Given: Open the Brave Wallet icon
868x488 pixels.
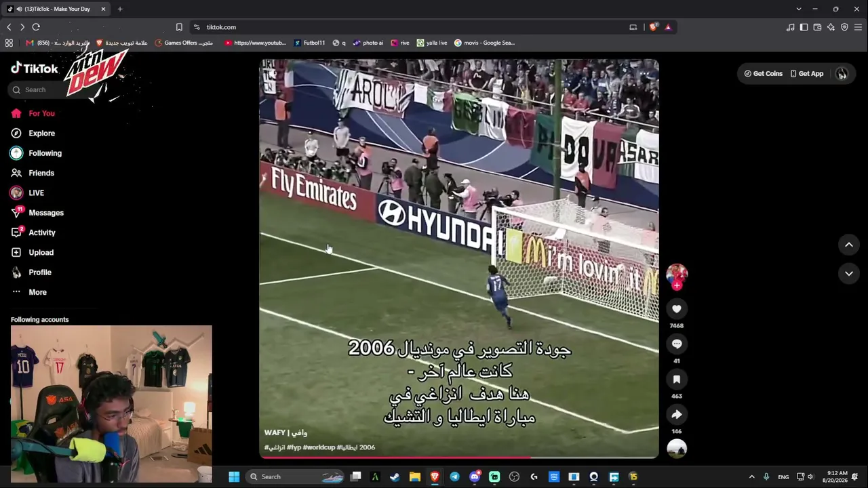Looking at the screenshot, I should click(817, 27).
